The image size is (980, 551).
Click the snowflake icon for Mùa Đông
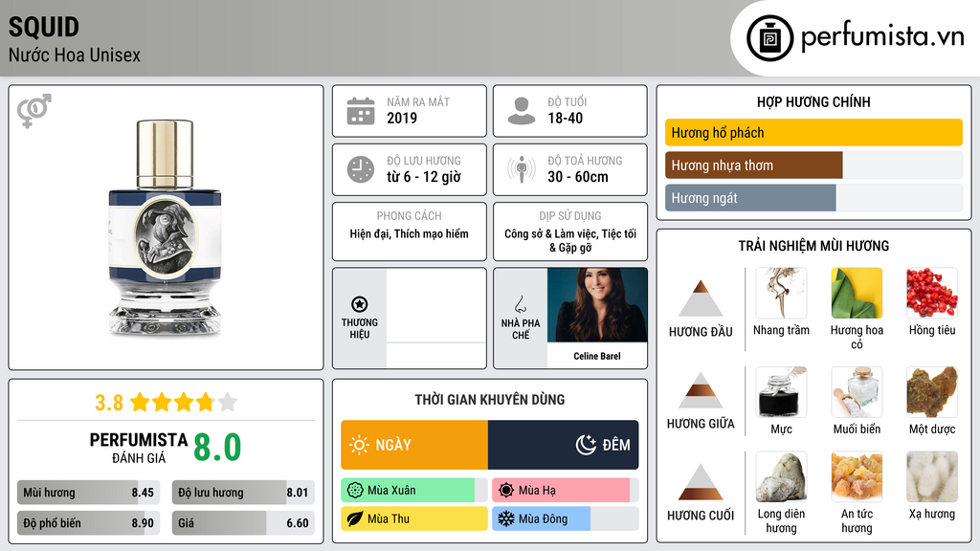click(506, 518)
